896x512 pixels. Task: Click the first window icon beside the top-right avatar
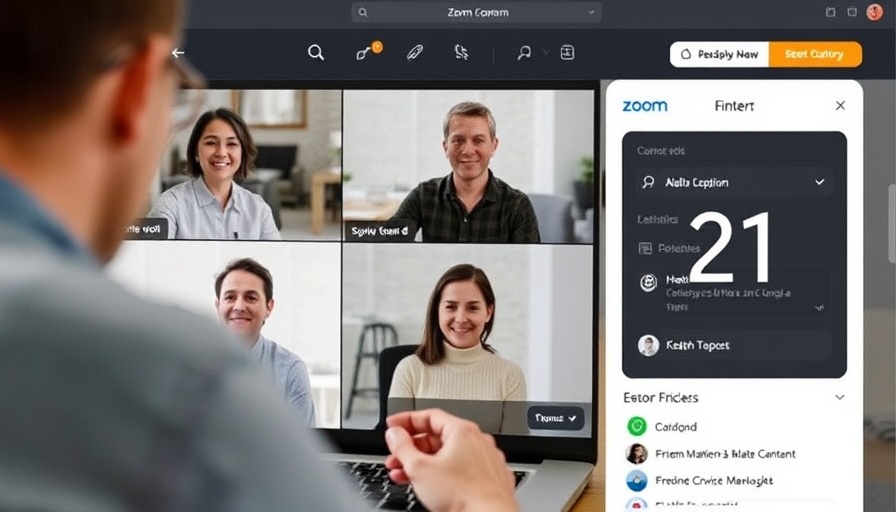pos(831,12)
